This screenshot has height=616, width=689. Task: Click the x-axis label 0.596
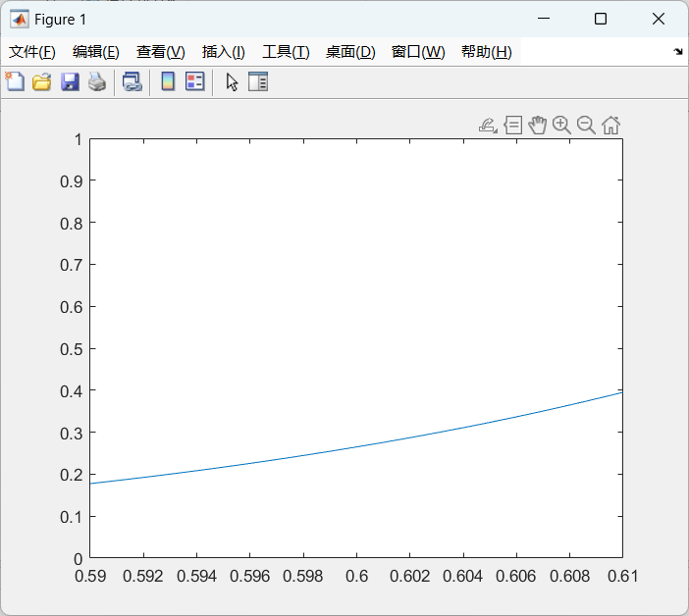pyautogui.click(x=249, y=576)
